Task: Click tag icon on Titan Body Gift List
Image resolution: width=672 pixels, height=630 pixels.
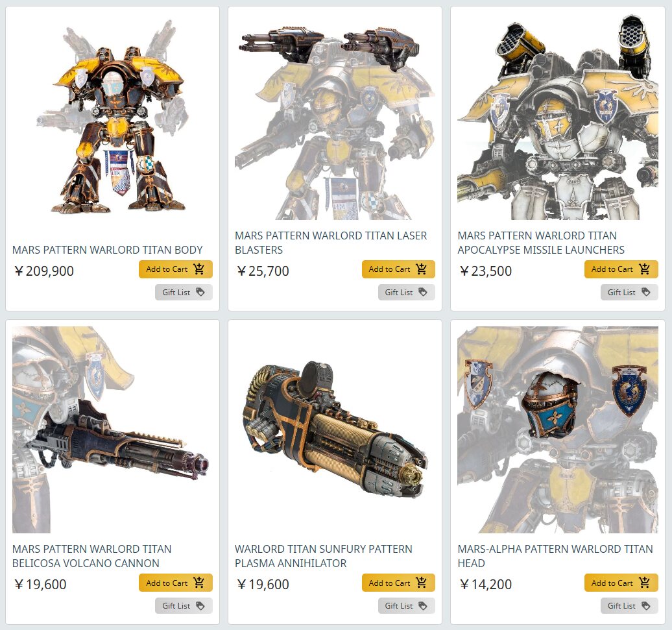Action: coord(200,292)
